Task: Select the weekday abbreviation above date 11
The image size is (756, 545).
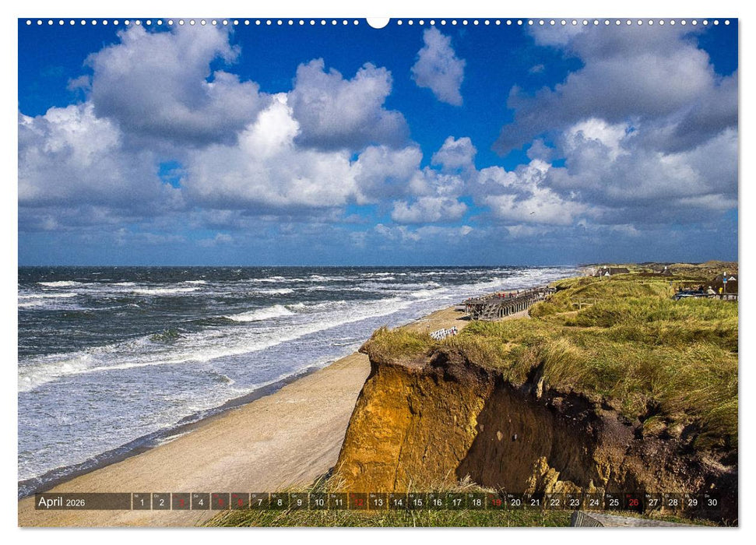Action: [333, 495]
